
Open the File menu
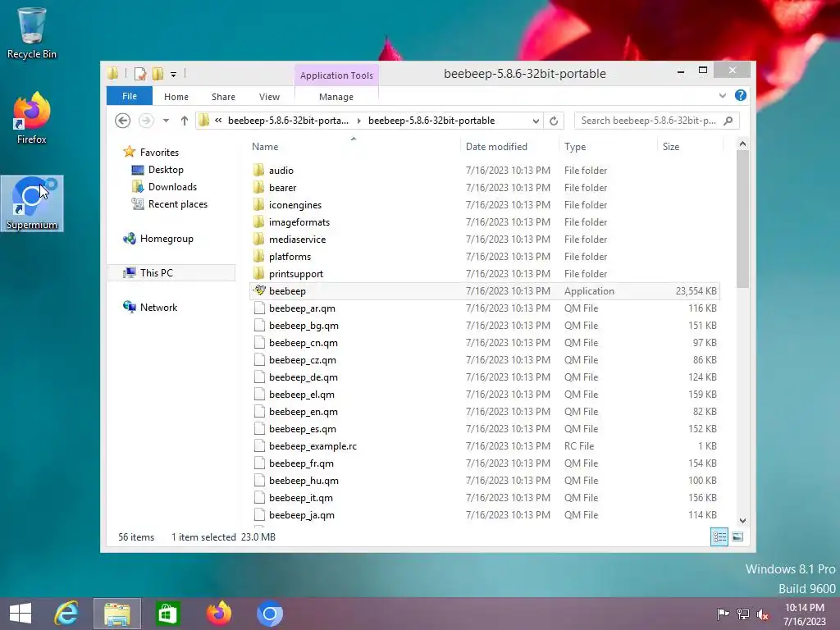(129, 96)
